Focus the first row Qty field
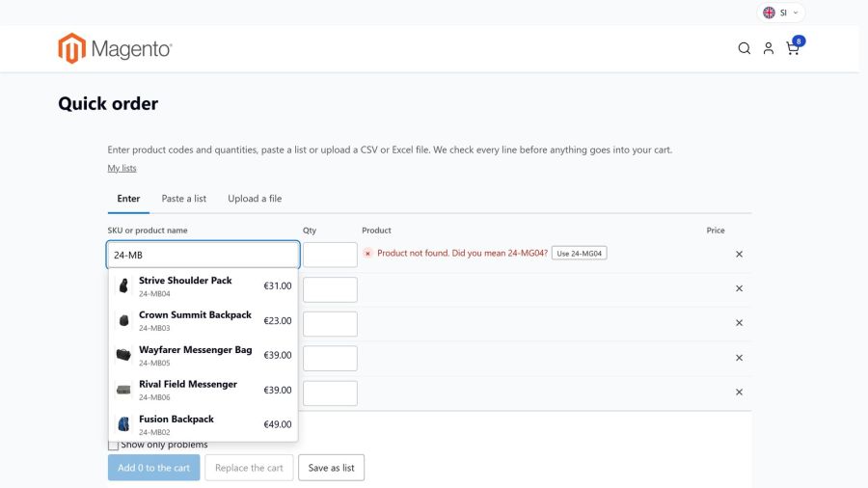This screenshot has height=488, width=868. pos(330,255)
